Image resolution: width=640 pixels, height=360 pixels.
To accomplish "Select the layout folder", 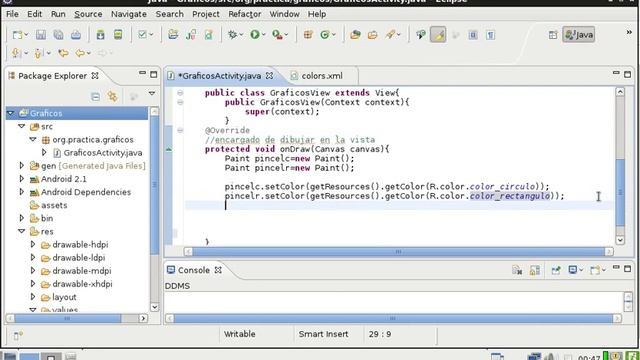I will (64, 297).
